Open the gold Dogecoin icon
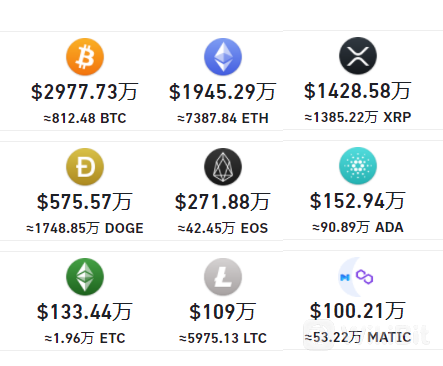Image resolution: width=443 pixels, height=366 pixels. point(85,167)
